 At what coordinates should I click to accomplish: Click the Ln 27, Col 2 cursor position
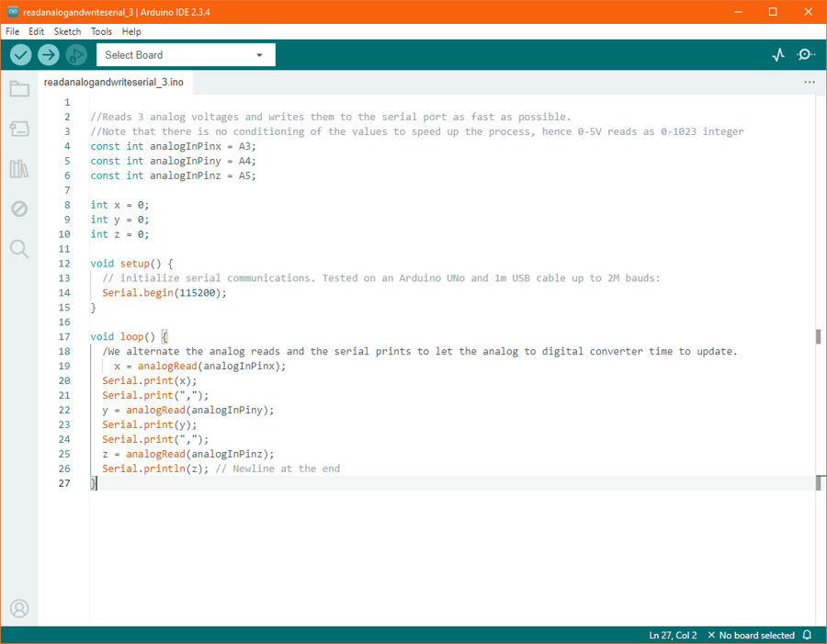tap(673, 635)
